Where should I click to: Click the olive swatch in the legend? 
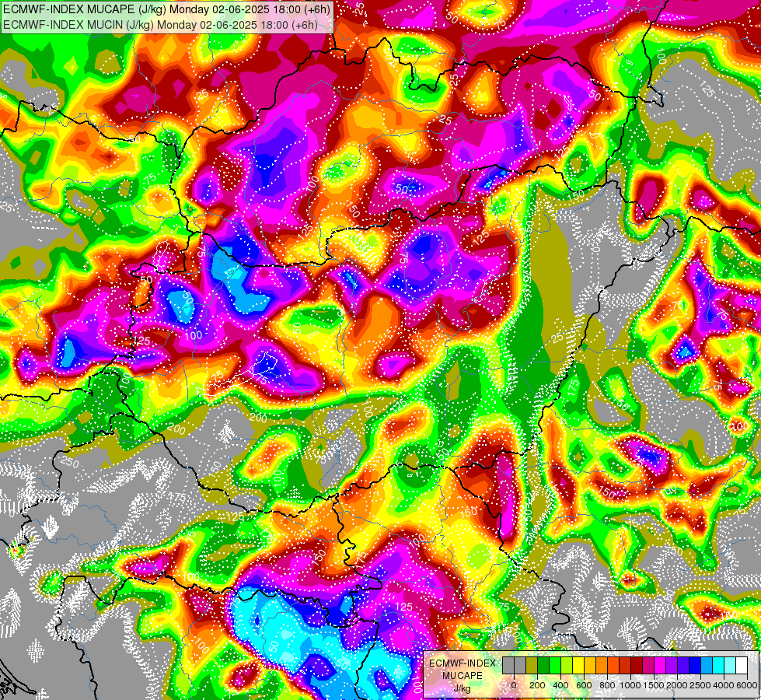coord(532,665)
